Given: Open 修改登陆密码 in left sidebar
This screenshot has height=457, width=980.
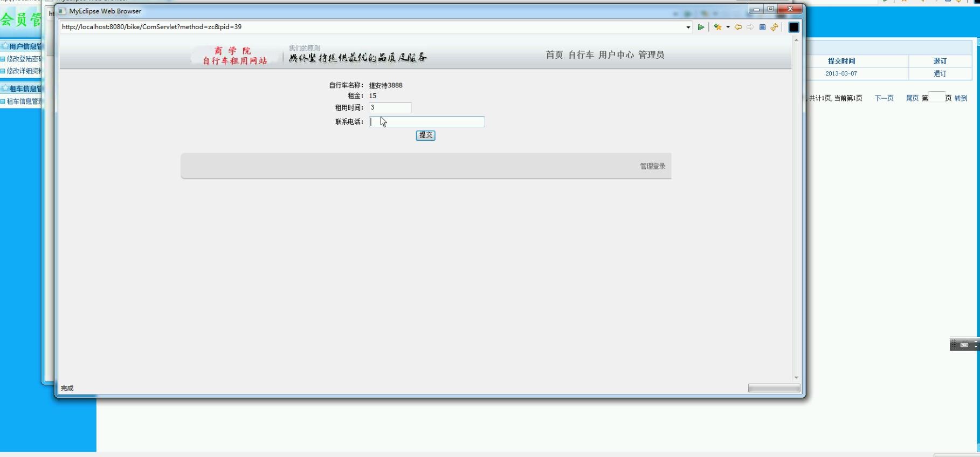Looking at the screenshot, I should (24, 59).
